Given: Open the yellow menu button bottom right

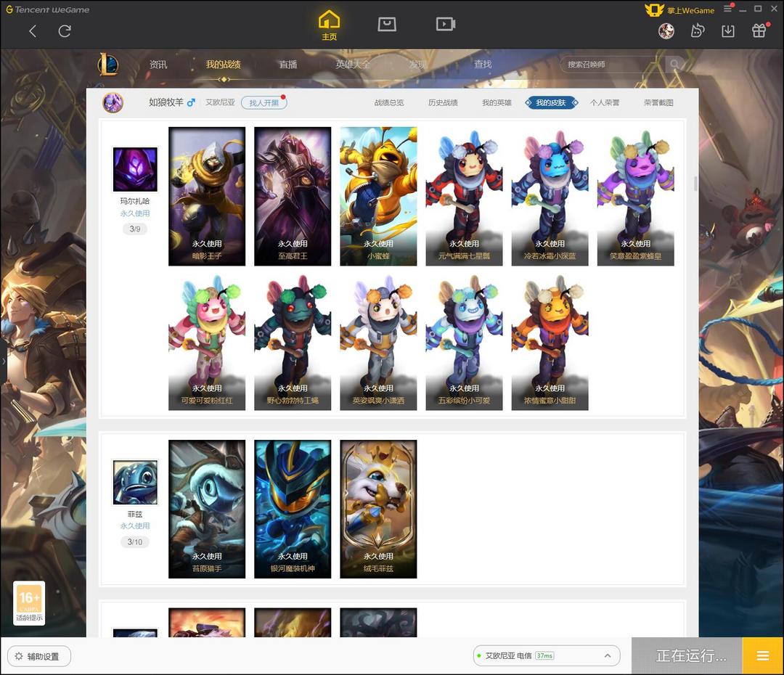Looking at the screenshot, I should [762, 655].
